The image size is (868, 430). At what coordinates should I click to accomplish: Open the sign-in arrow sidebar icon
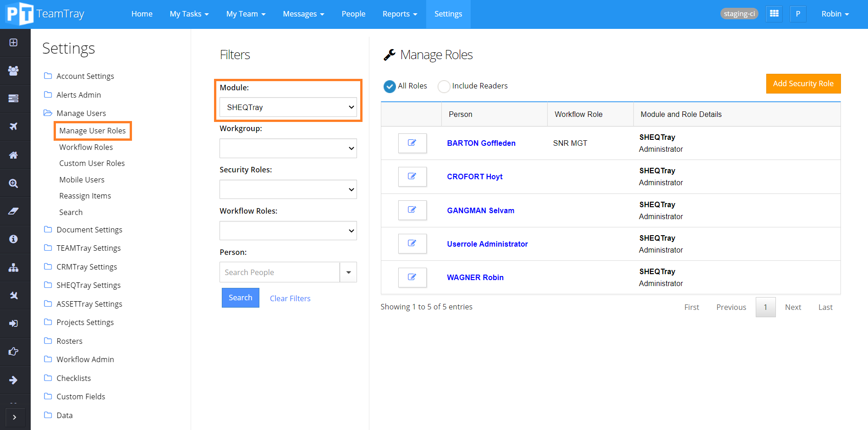pos(14,324)
